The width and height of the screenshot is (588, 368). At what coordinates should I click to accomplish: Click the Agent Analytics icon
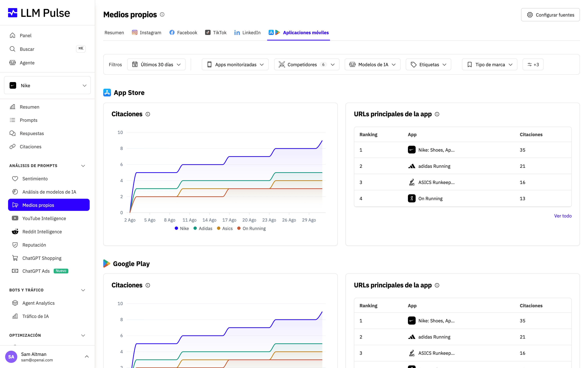15,303
